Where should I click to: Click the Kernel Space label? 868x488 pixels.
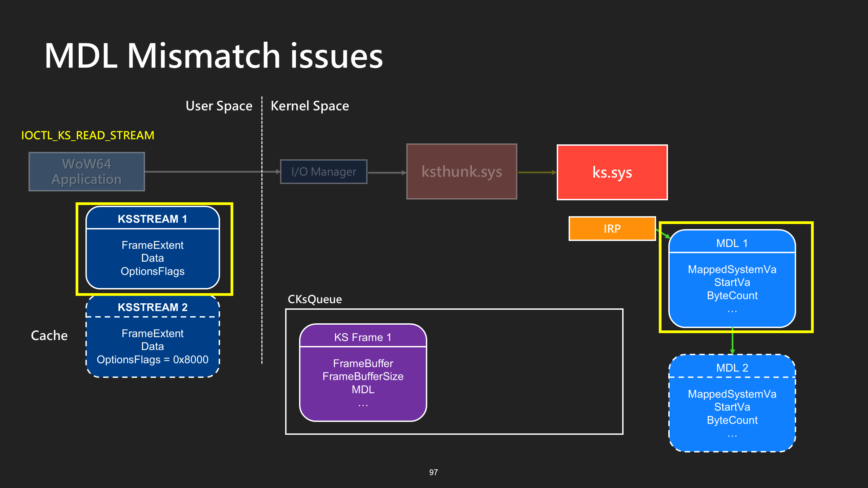(x=310, y=106)
